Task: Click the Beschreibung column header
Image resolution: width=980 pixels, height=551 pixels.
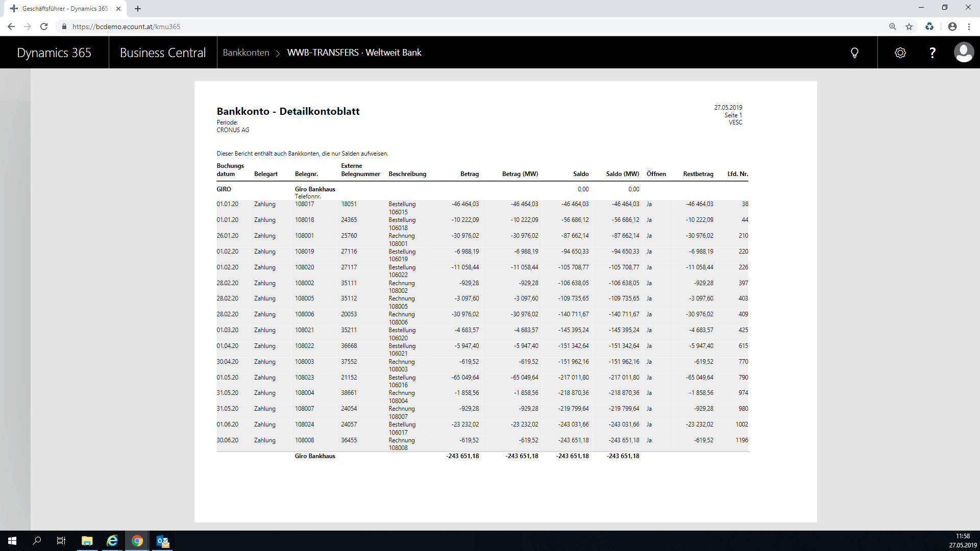Action: point(407,174)
